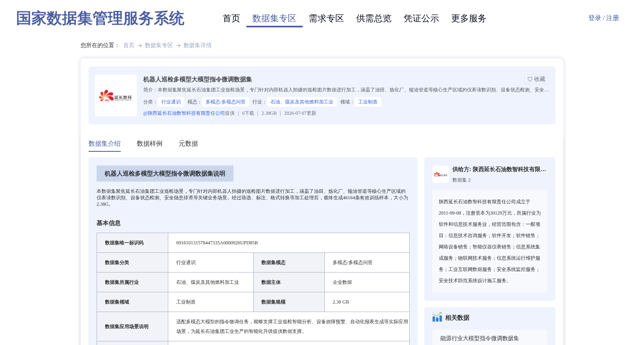This screenshot has width=644, height=345.
Task: Click the 数据集应用场景说明 table label
Action: coord(126,326)
